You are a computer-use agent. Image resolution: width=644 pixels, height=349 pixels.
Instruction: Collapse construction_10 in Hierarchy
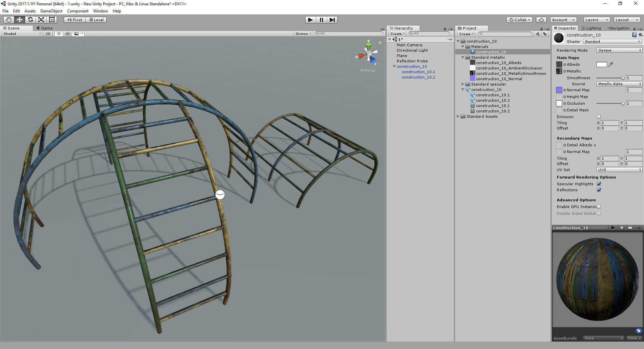tap(394, 66)
